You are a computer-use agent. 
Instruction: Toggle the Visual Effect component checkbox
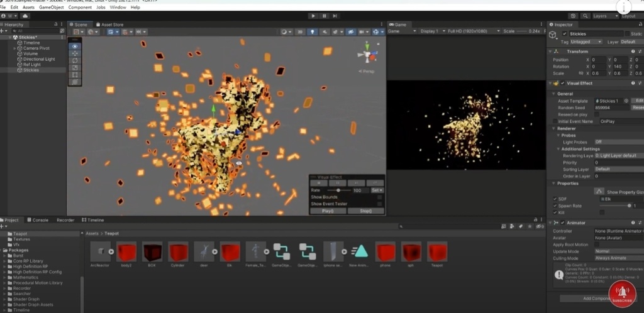563,83
